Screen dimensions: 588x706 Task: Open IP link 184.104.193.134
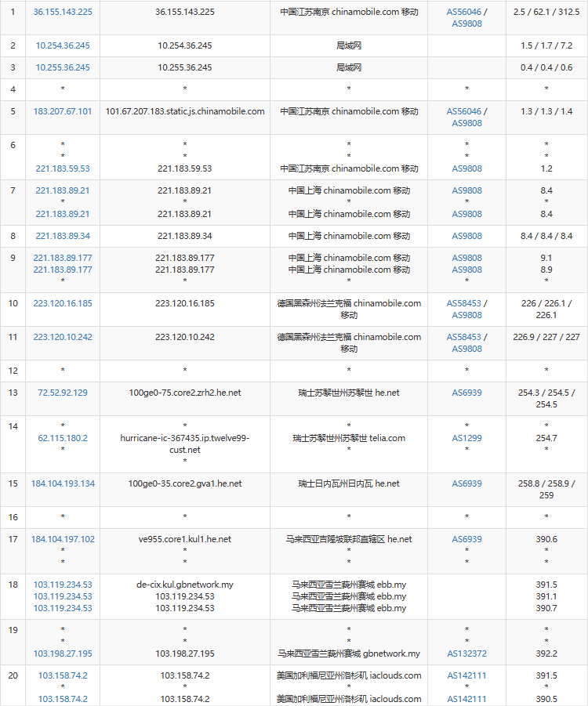[63, 483]
